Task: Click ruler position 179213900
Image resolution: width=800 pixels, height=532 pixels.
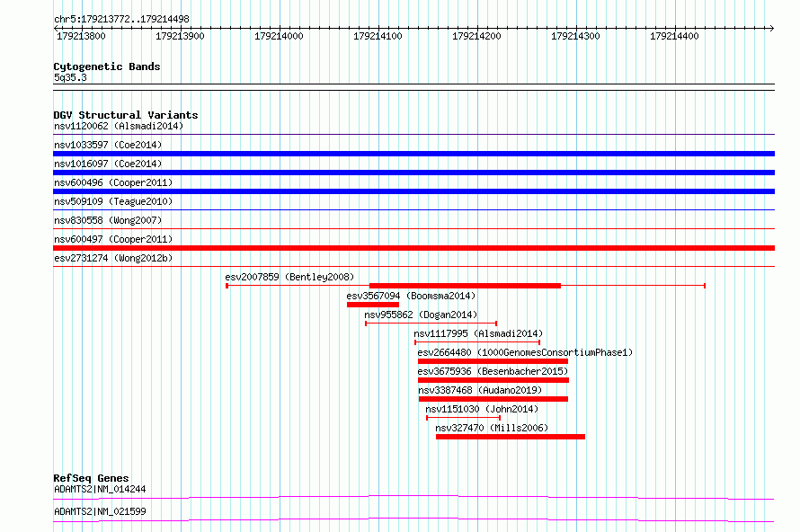Action: 180,36
